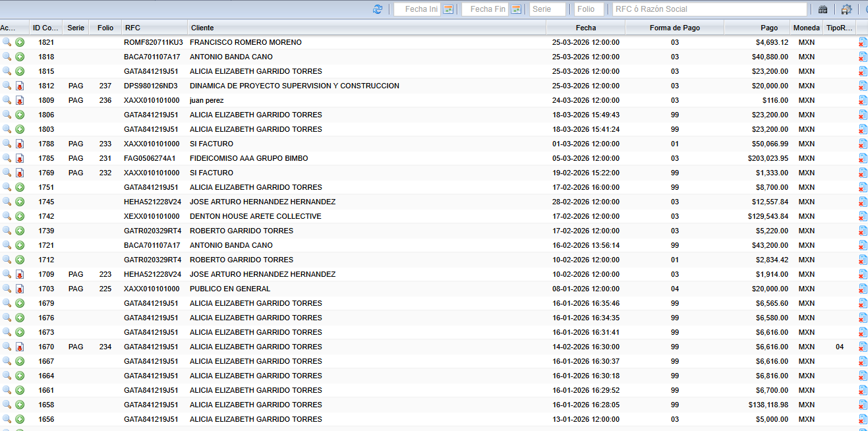Viewport: 868px width, 431px height.
Task: Download PDF for payment 1670
Action: point(20,347)
